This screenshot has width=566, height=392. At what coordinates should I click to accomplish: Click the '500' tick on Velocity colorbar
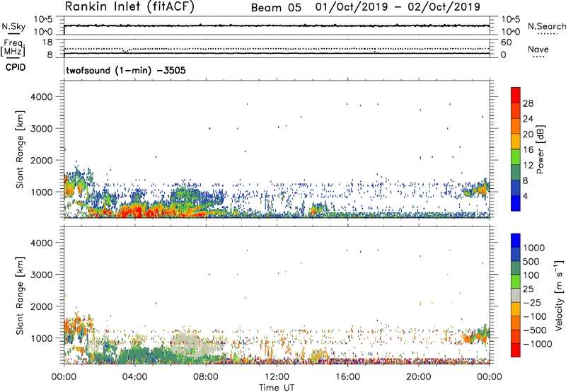point(531,262)
